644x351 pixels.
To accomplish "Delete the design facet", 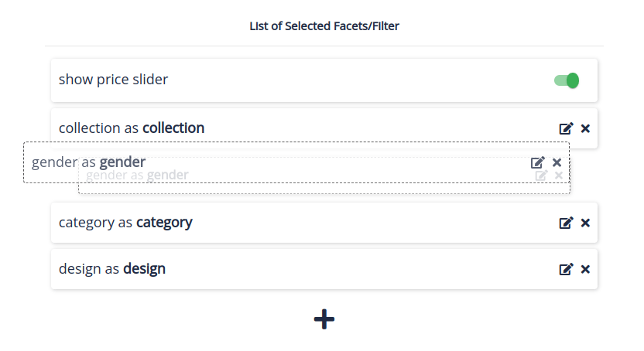I will [x=585, y=269].
